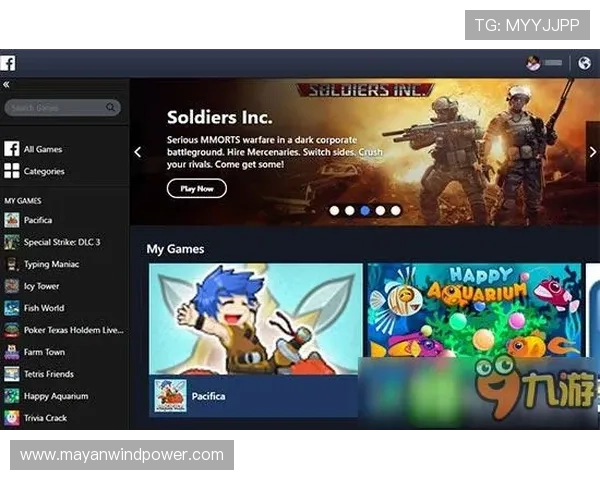Click Typing Maniac game icon
Screen dimensions: 600x480
pos(12,264)
